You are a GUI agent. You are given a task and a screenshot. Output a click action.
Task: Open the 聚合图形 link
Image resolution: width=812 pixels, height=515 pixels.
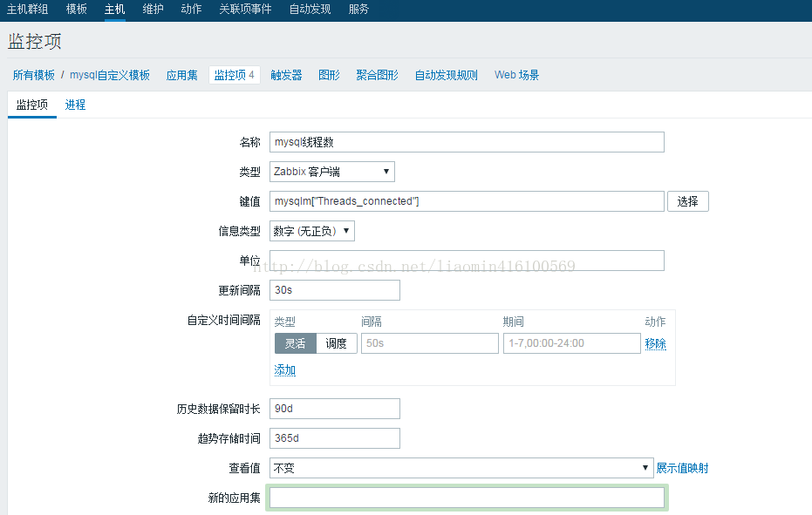(377, 75)
